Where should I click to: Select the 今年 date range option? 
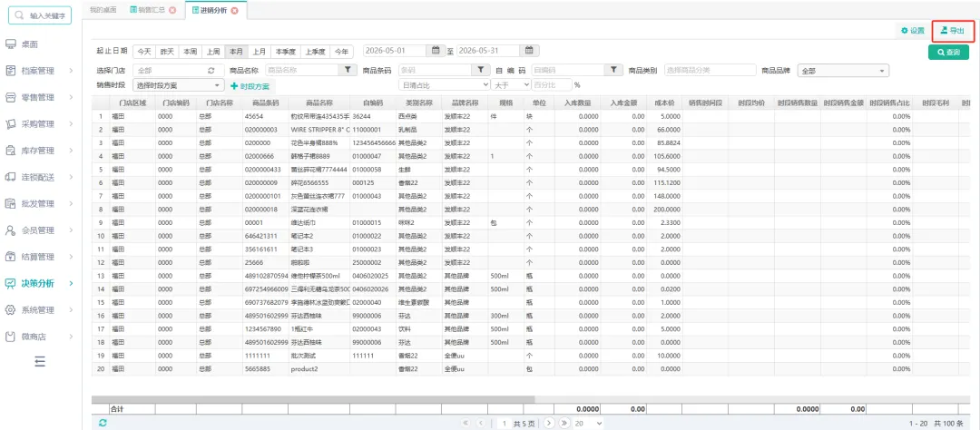click(341, 51)
